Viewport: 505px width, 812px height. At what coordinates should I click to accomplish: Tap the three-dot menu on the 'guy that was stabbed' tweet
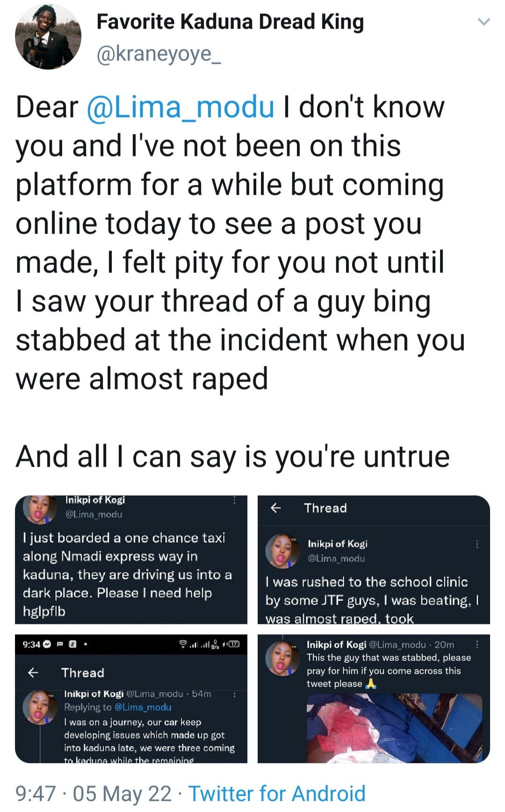coord(477,644)
